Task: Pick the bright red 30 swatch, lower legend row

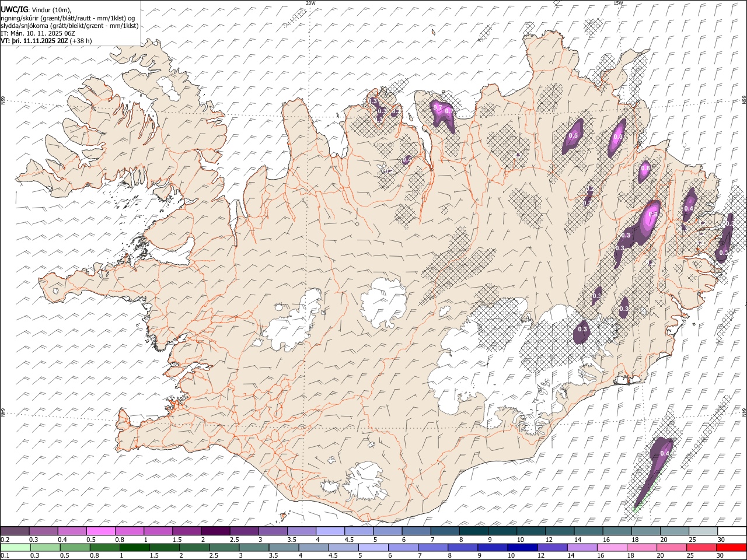Action: pyautogui.click(x=731, y=547)
